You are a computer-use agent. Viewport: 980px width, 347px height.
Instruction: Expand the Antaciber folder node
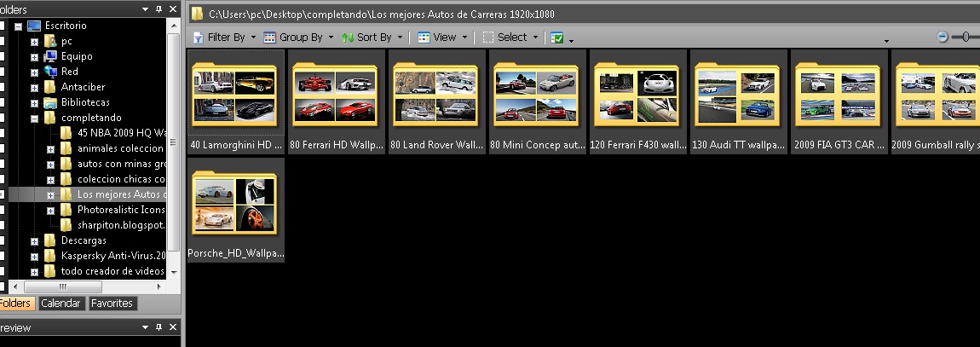pos(34,88)
